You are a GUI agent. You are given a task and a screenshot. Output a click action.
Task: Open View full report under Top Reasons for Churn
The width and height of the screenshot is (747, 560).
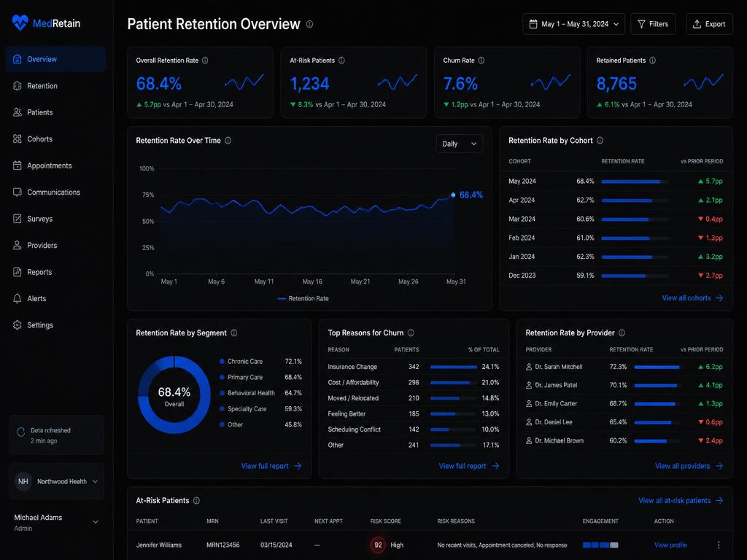[x=469, y=466]
